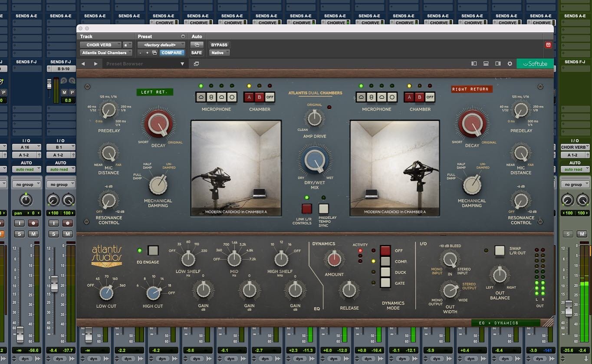The width and height of the screenshot is (592, 364).
Task: Expand the Preset Browser dropdown arrow
Action: pos(183,64)
